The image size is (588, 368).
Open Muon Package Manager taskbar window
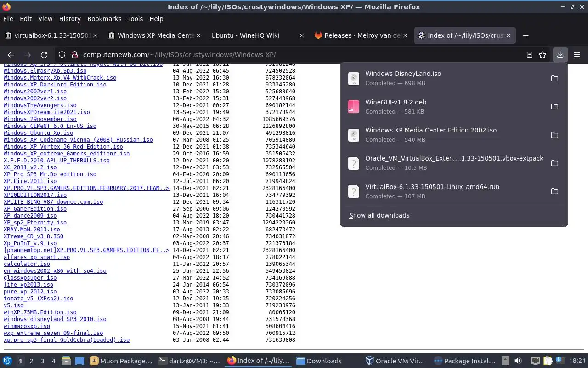(x=121, y=361)
